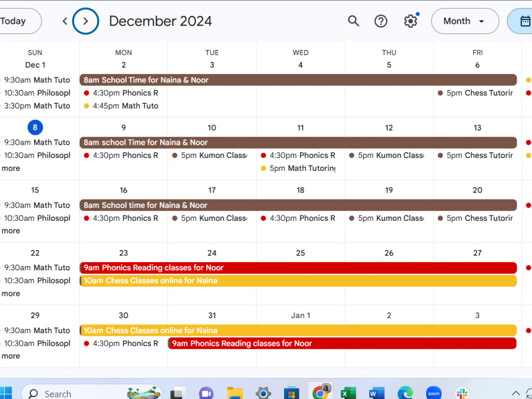Select today's date 8 highlighted circle

click(35, 128)
